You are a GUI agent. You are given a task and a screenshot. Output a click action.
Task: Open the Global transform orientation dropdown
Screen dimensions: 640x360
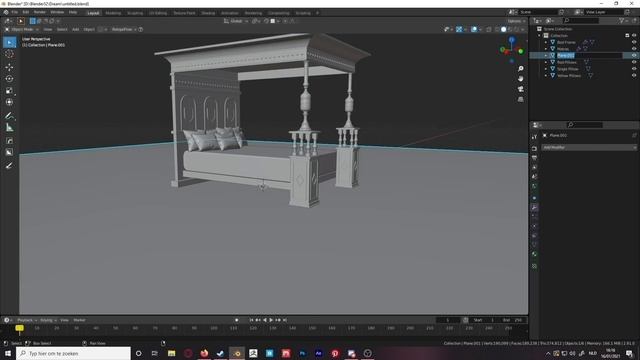pyautogui.click(x=236, y=21)
